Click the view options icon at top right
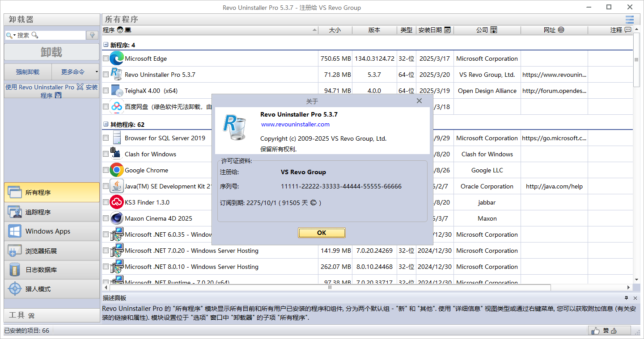The height and width of the screenshot is (339, 644). click(x=630, y=19)
